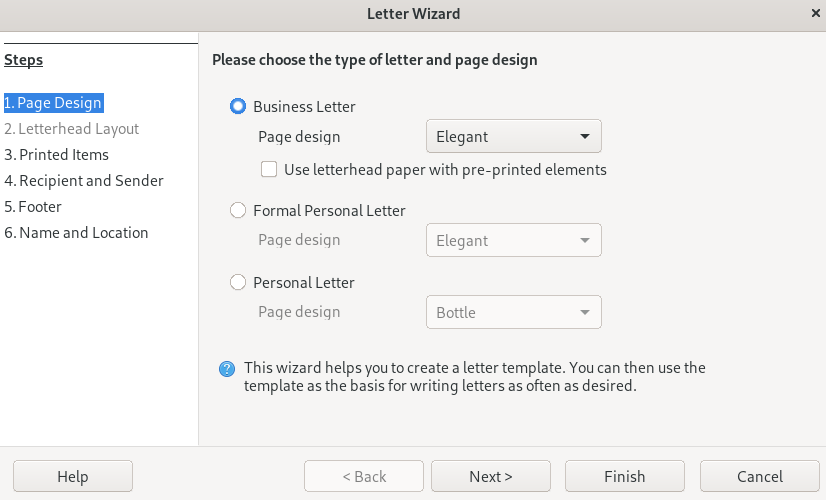Select the Business Letter radio button
826x500 pixels.
(x=238, y=106)
